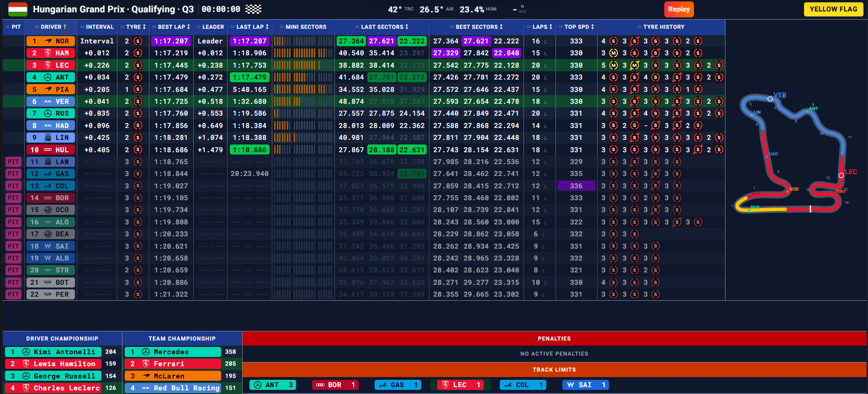Click the Haas logo in OCO row
The width and height of the screenshot is (868, 394).
(48, 210)
